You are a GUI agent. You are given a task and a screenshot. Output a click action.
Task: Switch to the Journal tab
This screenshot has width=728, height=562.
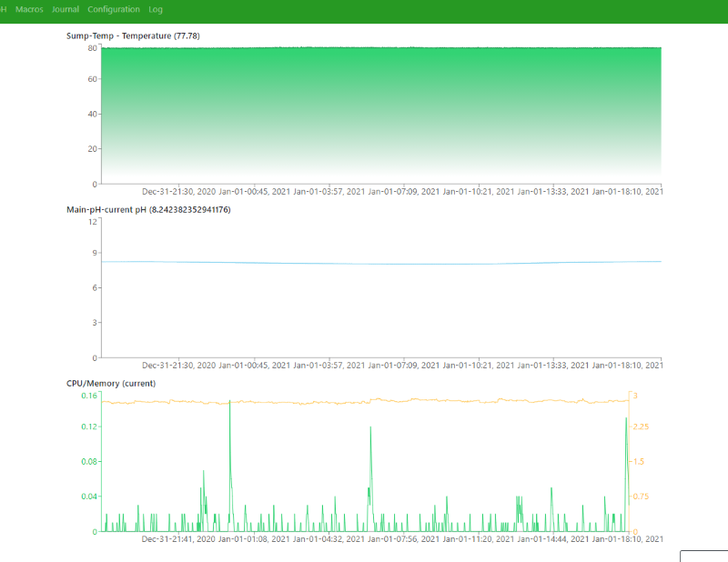pos(65,9)
